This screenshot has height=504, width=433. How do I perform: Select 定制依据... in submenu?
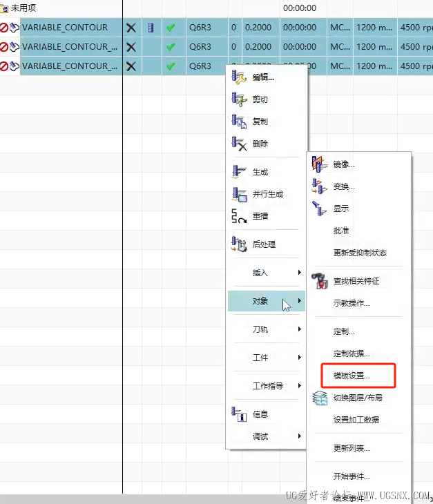pos(352,353)
